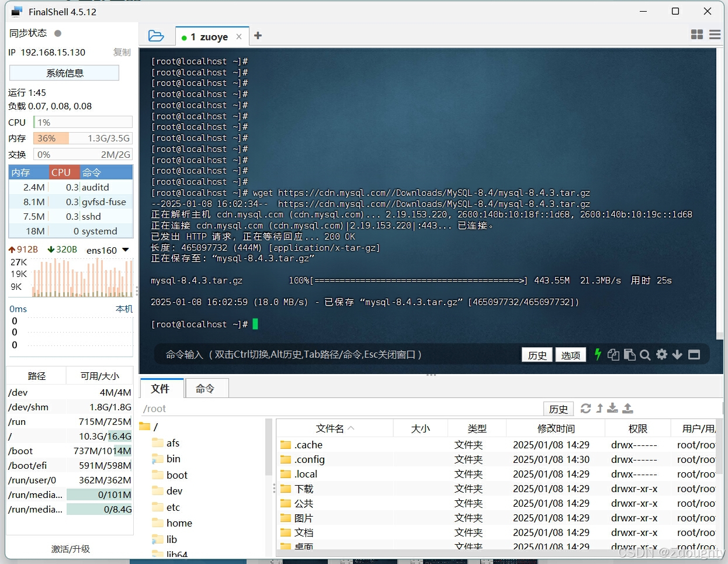Select the dev folder in the tree

168,491
